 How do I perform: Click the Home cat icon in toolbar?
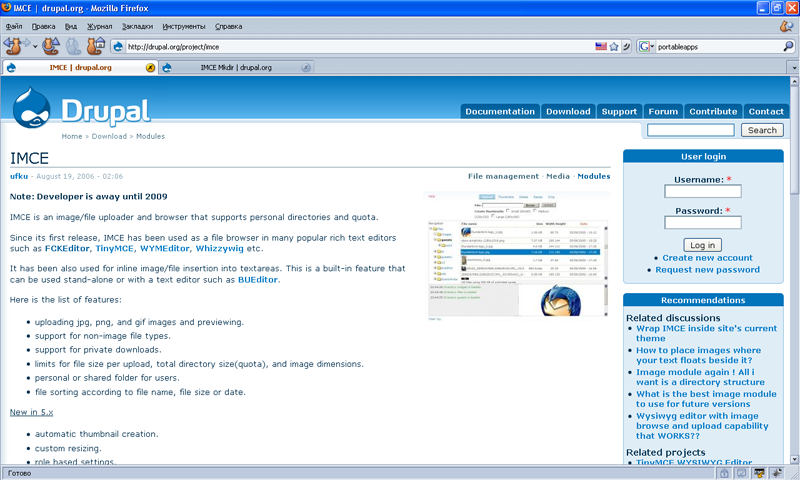(95, 46)
